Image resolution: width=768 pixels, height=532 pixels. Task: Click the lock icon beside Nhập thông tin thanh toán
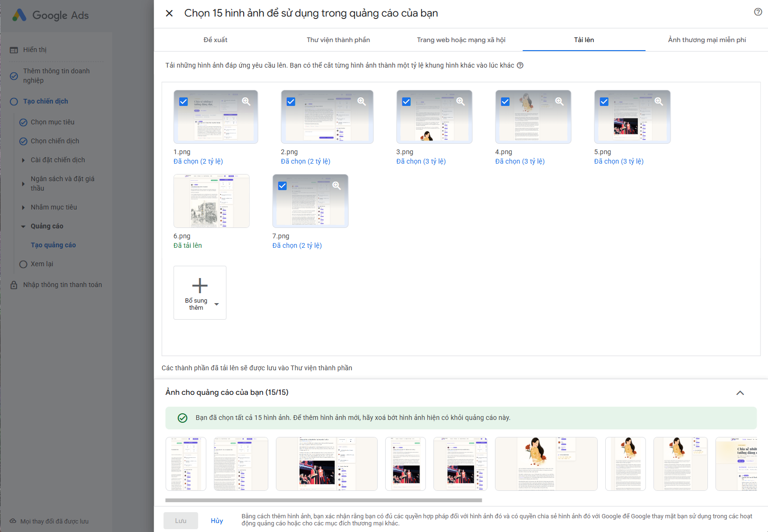(x=14, y=285)
